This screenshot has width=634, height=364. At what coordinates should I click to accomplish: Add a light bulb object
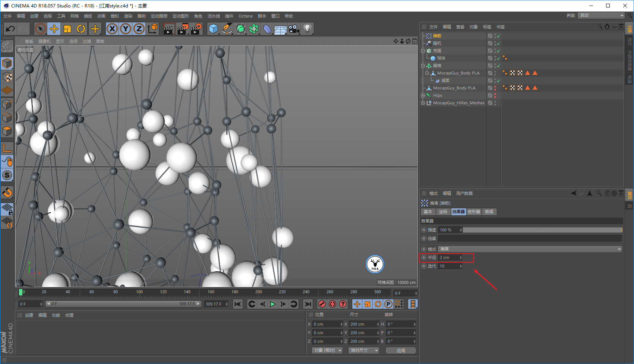(307, 29)
